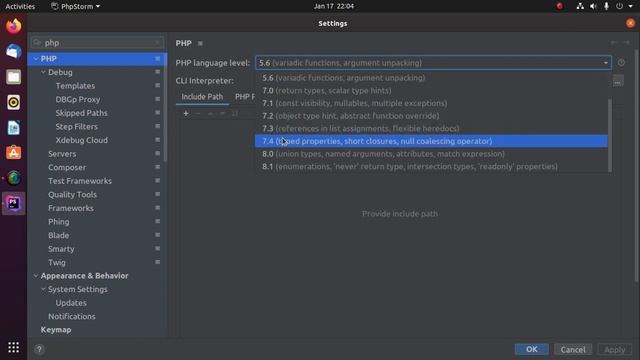
Task: Open Ubuntu Software from the dock
Action: pyautogui.click(x=13, y=153)
